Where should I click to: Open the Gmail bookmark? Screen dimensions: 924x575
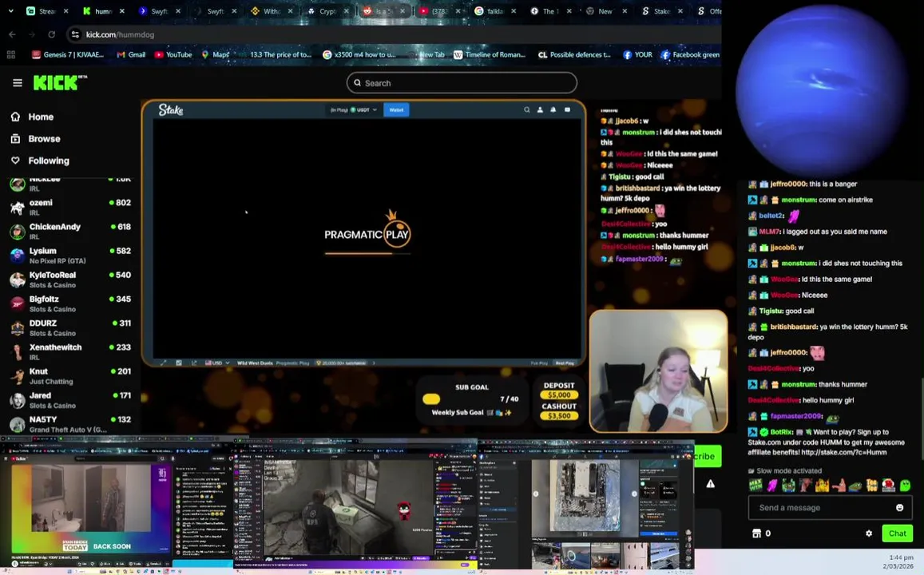[131, 55]
